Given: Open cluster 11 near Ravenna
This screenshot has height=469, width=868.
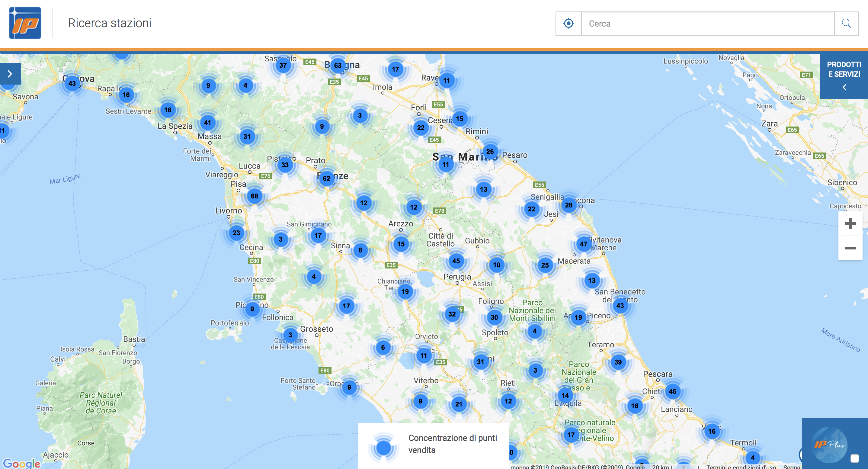Looking at the screenshot, I should [x=447, y=80].
